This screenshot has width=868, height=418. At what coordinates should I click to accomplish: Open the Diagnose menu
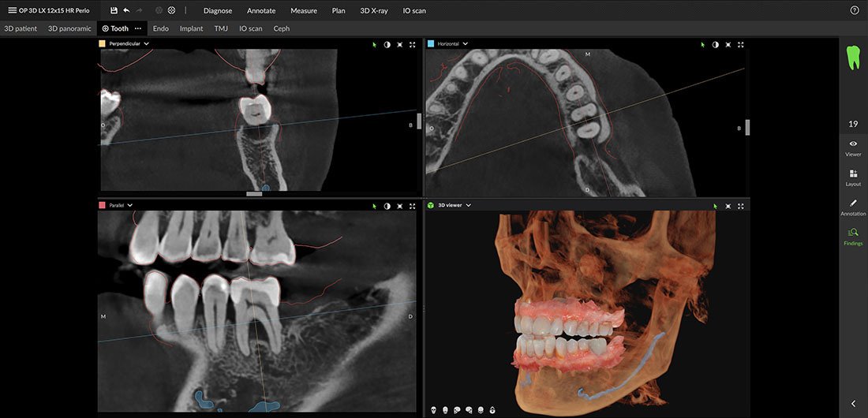click(218, 11)
